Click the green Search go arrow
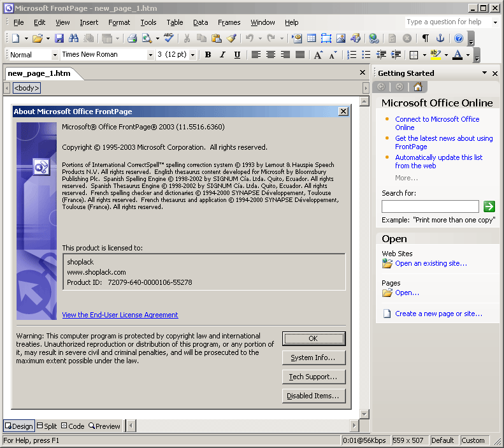Image resolution: width=504 pixels, height=448 pixels. click(489, 206)
